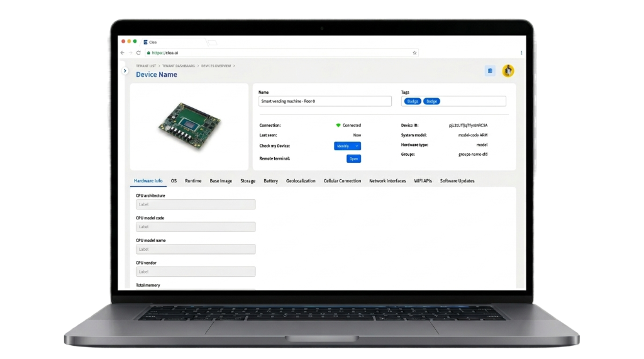Switch to the Battery tab
This screenshot has height=359, width=644.
pos(270,181)
